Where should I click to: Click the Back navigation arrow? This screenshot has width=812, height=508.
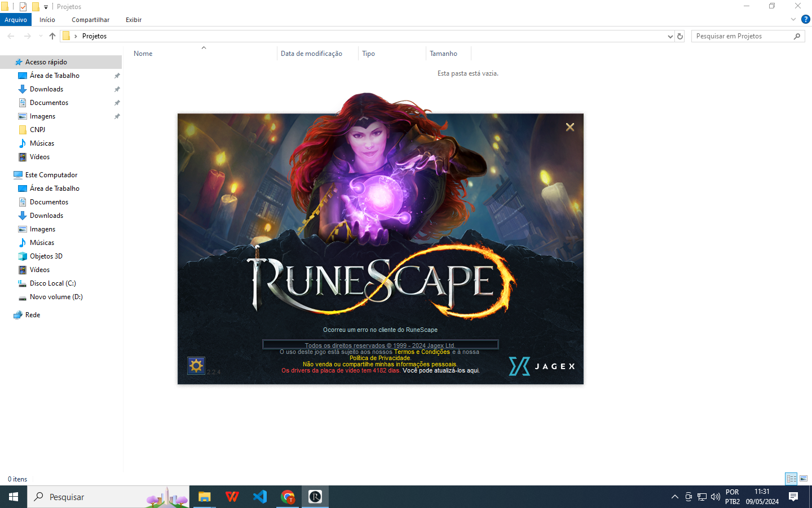tap(11, 36)
